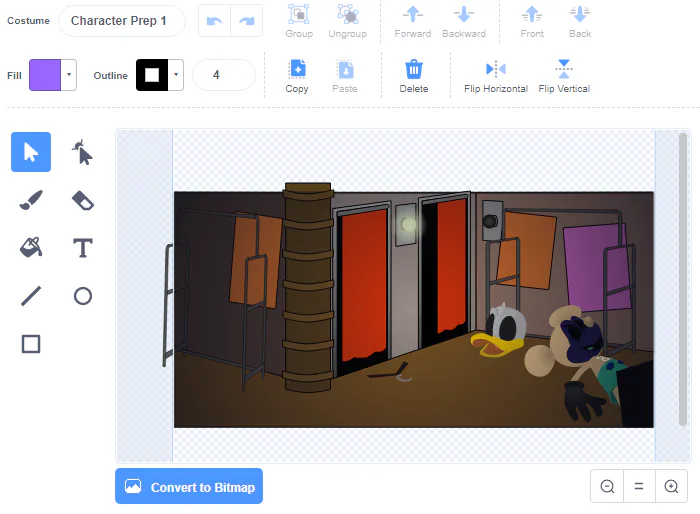Choose the Text tool
Image resolution: width=700 pixels, height=514 pixels.
(x=83, y=248)
